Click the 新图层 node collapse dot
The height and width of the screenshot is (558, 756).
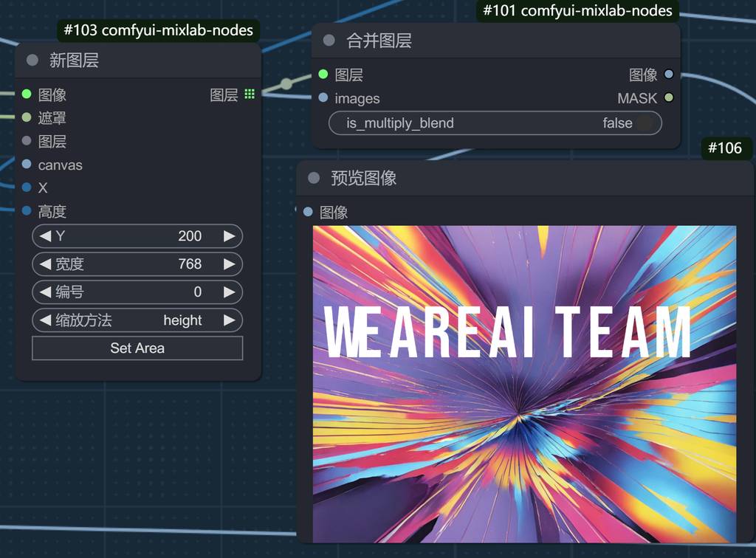[x=32, y=61]
